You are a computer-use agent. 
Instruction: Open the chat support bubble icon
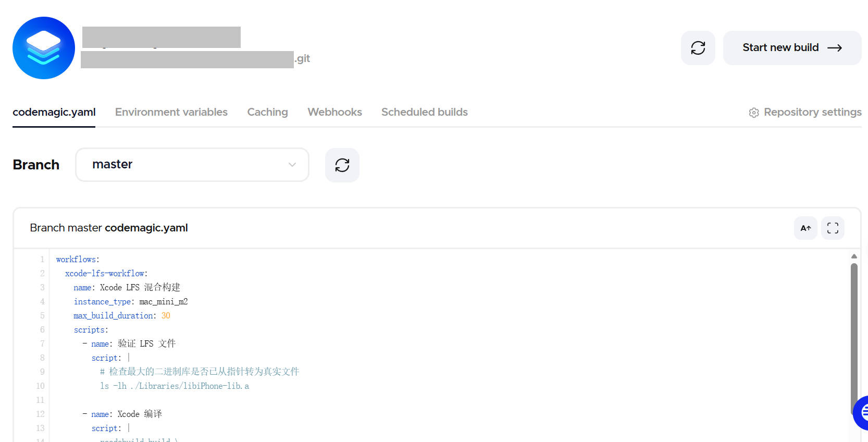click(x=862, y=412)
